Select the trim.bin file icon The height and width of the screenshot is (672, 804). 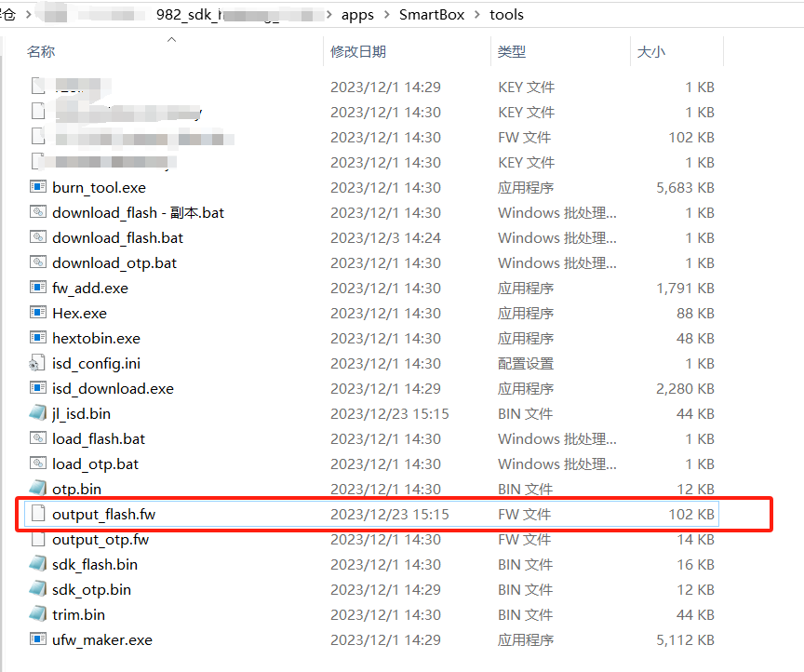pyautogui.click(x=38, y=613)
